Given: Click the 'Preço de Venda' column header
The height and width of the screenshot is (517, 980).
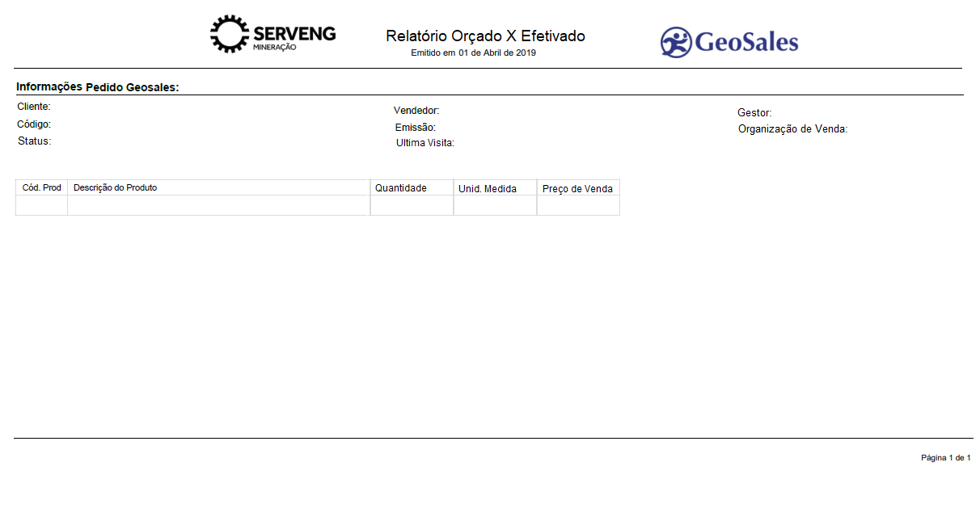Looking at the screenshot, I should [x=577, y=189].
